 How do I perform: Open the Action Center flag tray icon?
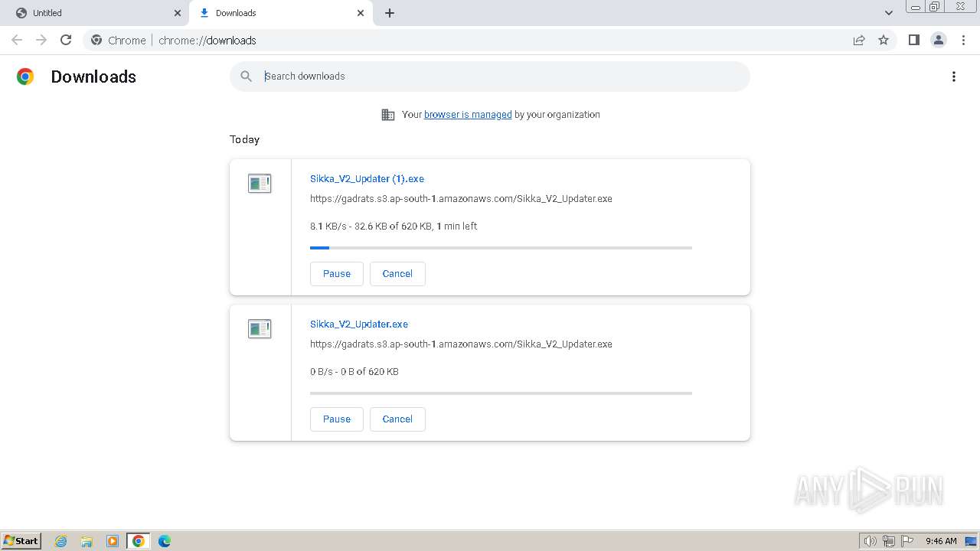click(x=908, y=541)
